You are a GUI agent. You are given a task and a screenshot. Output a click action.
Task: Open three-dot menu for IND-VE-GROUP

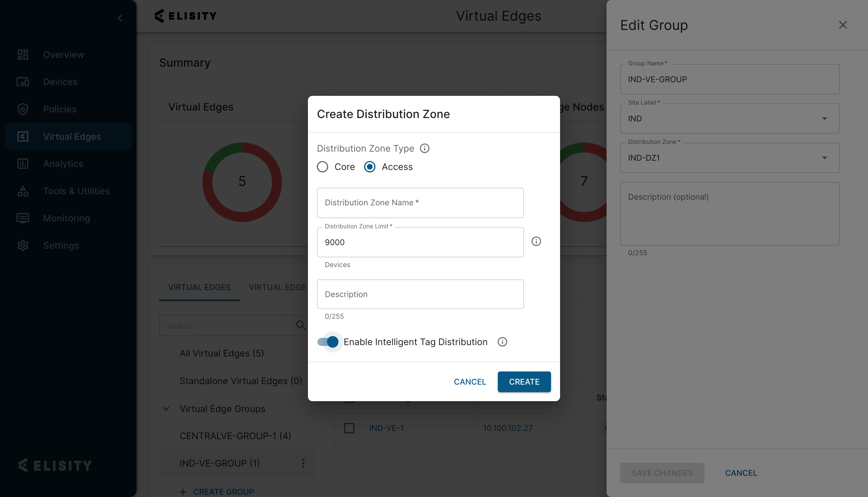coord(303,463)
